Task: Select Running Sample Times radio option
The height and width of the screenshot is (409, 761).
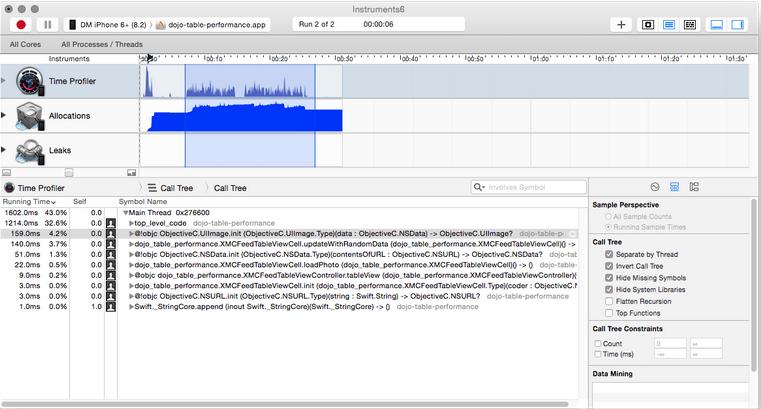Action: click(x=608, y=227)
